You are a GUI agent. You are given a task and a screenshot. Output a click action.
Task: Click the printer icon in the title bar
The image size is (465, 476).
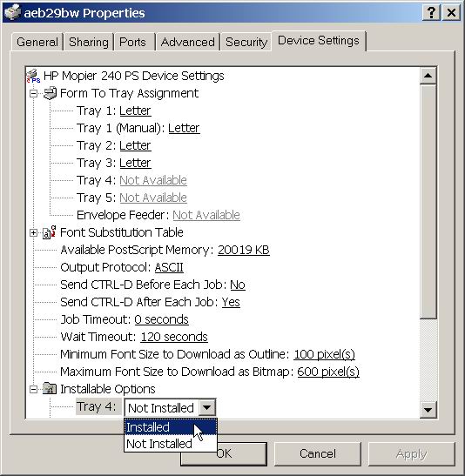[13, 12]
